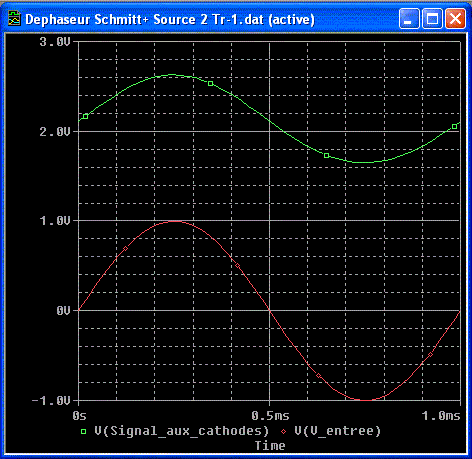This screenshot has height=459, width=472.
Task: Click the red diamond legend marker
Action: click(284, 432)
